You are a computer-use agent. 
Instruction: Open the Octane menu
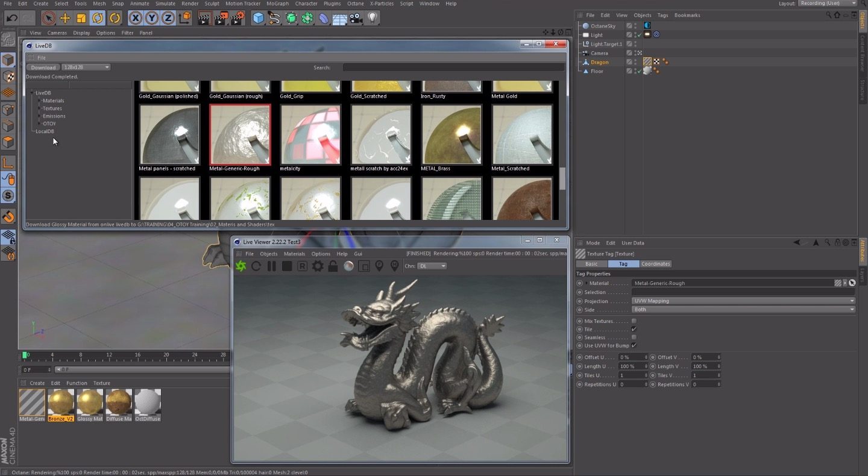(355, 4)
